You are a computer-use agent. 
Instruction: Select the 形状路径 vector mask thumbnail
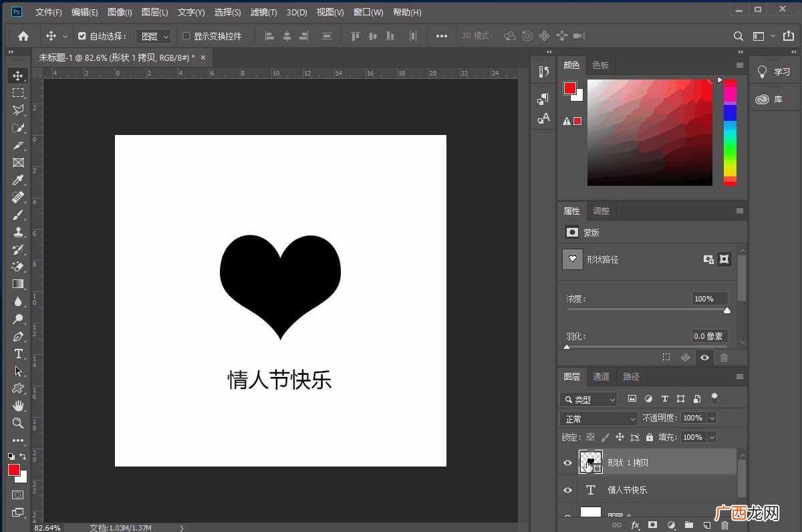coord(572,259)
